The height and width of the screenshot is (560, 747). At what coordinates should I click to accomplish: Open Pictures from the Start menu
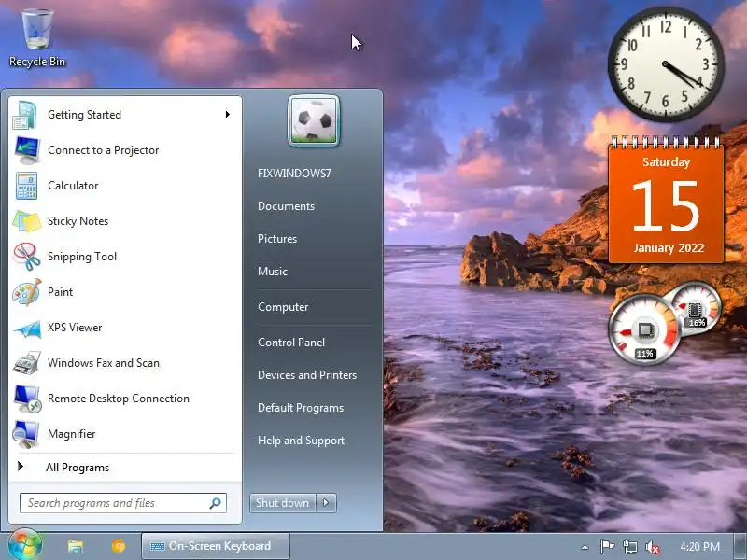277,239
